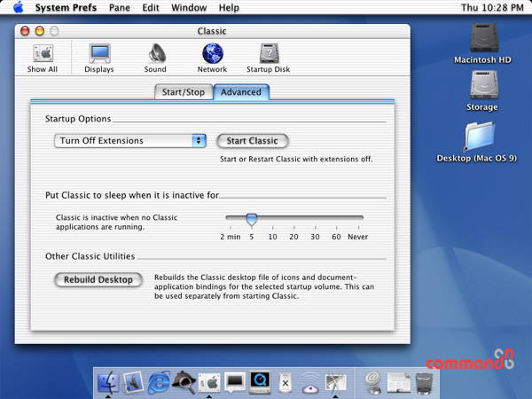Viewport: 532px width, 399px height.
Task: Open the Network preference pane
Action: [x=213, y=59]
